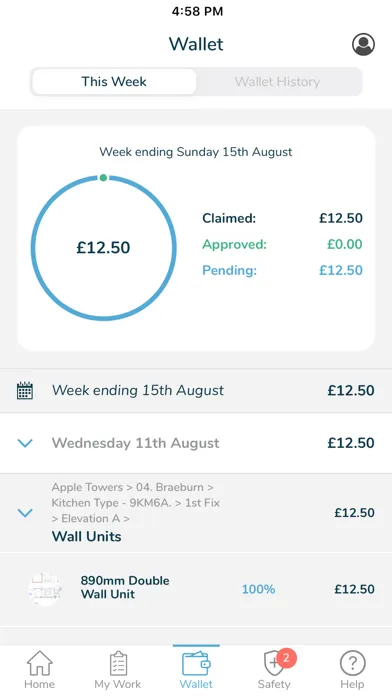
Task: Switch to the This Week segment
Action: click(x=114, y=82)
